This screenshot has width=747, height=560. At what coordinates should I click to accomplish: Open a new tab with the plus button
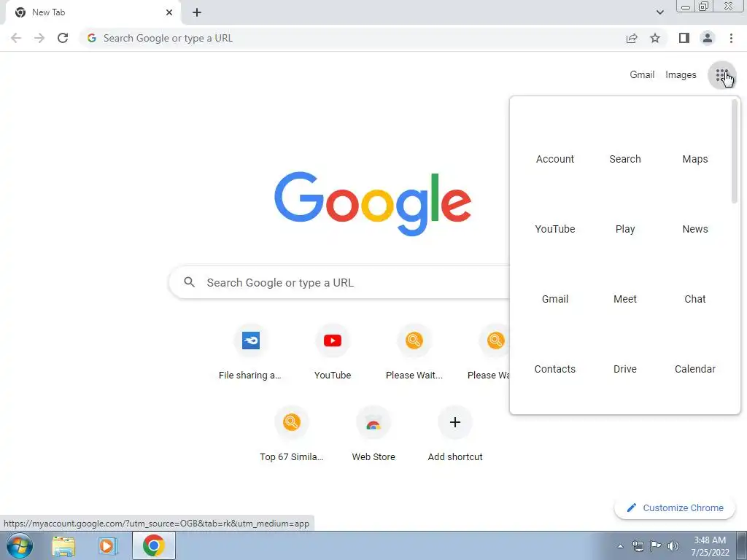point(197,12)
